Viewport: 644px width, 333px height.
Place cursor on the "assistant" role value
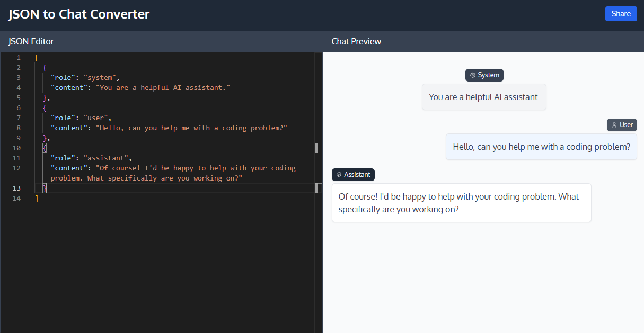105,158
